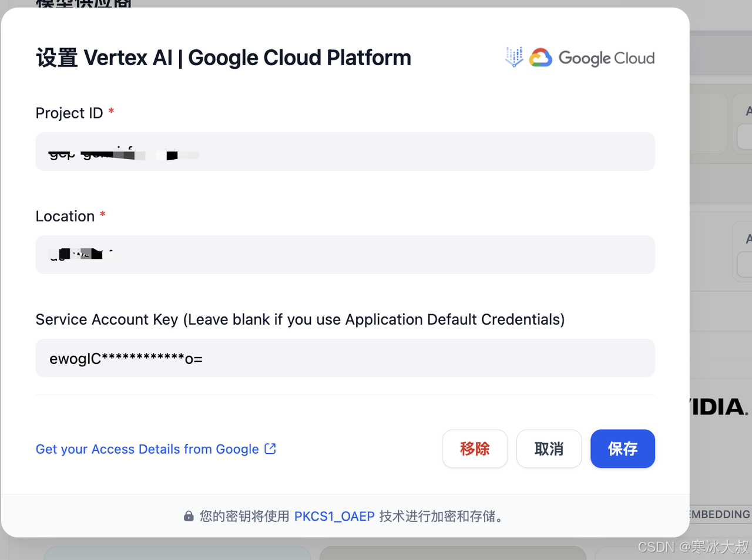Open Get your Access Details from Google link
The height and width of the screenshot is (560, 752).
pos(156,449)
